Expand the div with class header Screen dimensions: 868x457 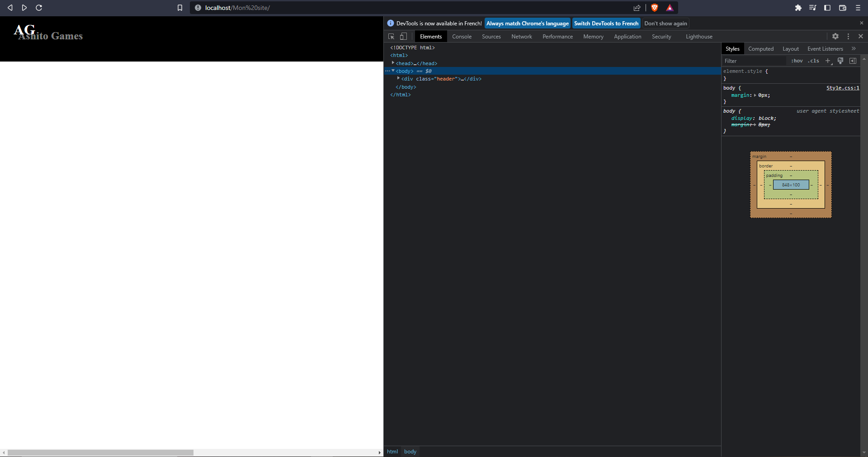[398, 79]
